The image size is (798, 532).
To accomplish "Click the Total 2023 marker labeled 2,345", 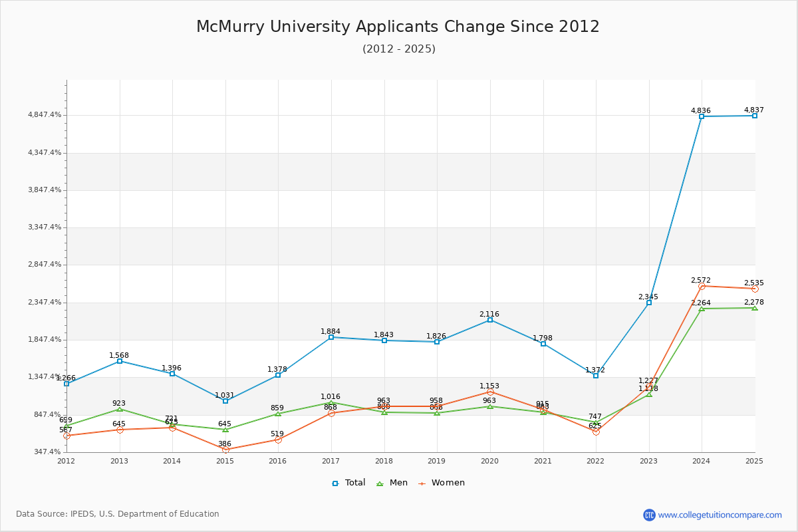I will pos(649,303).
